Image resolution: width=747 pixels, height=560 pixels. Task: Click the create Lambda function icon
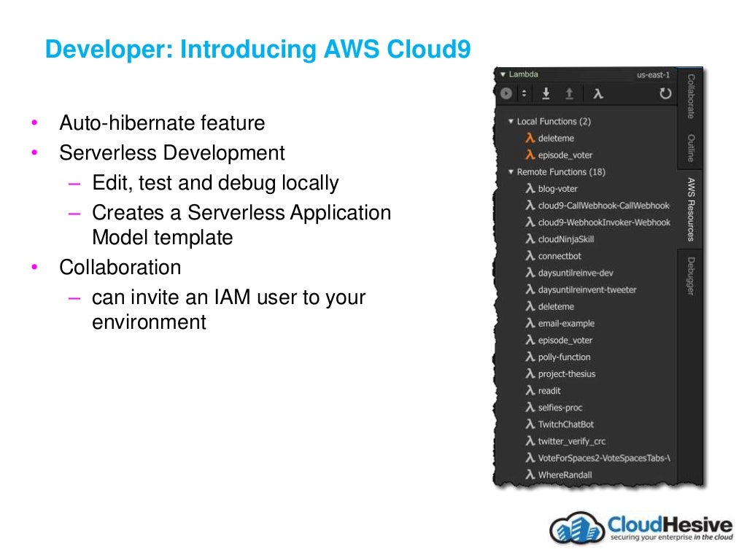point(598,93)
